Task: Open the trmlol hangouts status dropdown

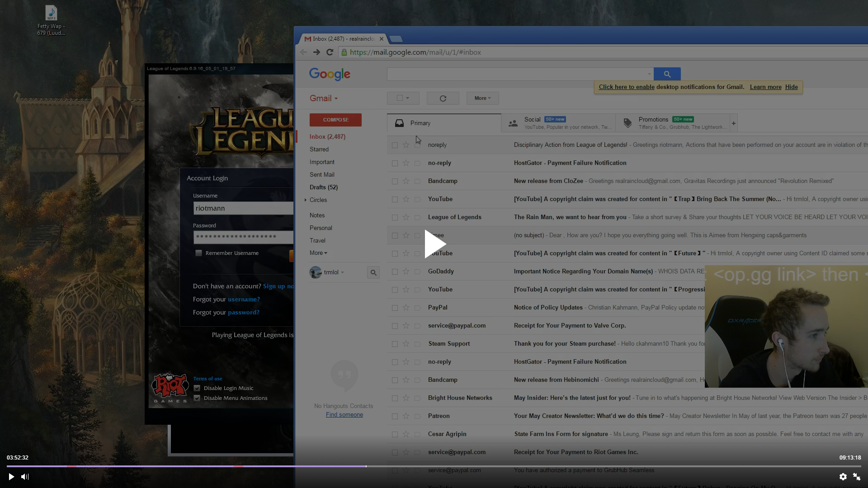Action: (x=342, y=272)
